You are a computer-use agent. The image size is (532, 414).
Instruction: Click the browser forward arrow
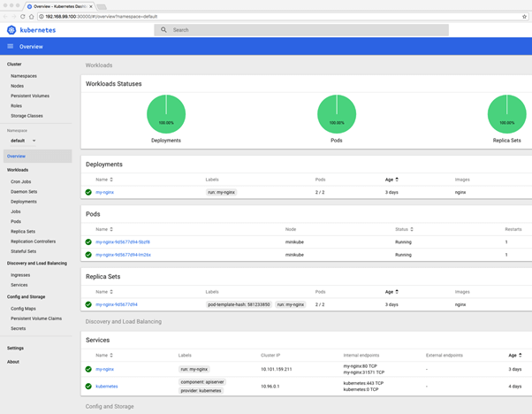(x=14, y=16)
